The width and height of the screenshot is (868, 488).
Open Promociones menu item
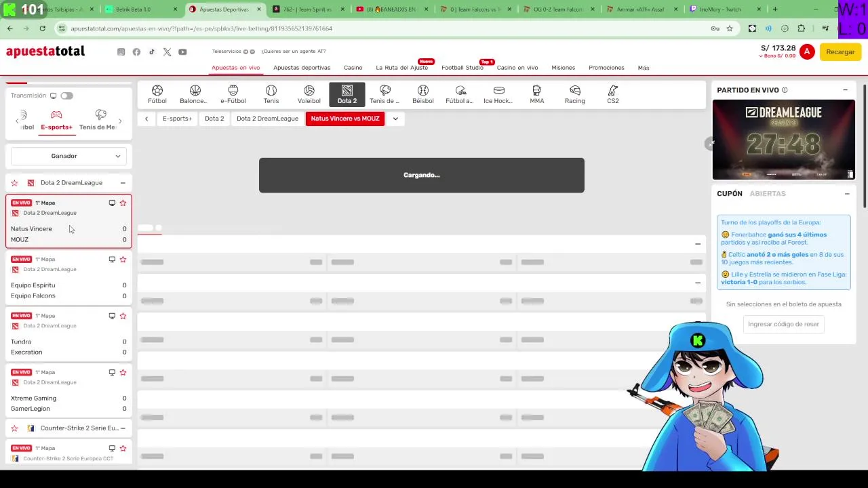tap(606, 68)
